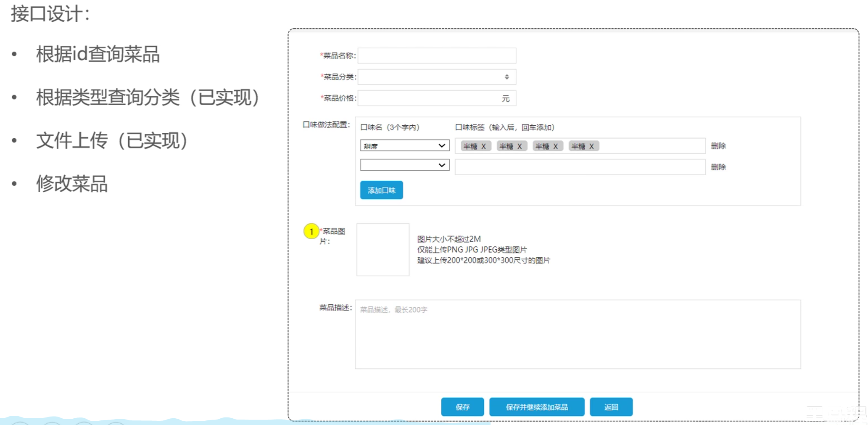Viewport: 868px width, 425px height.
Task: Click blank space after the fourth 半糖 tag
Action: click(652, 146)
